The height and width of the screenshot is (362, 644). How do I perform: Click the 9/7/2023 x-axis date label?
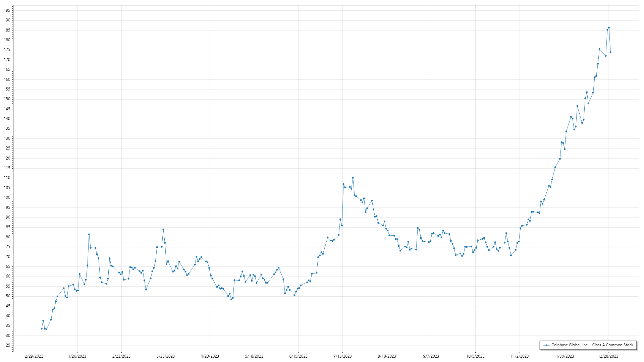pos(431,356)
